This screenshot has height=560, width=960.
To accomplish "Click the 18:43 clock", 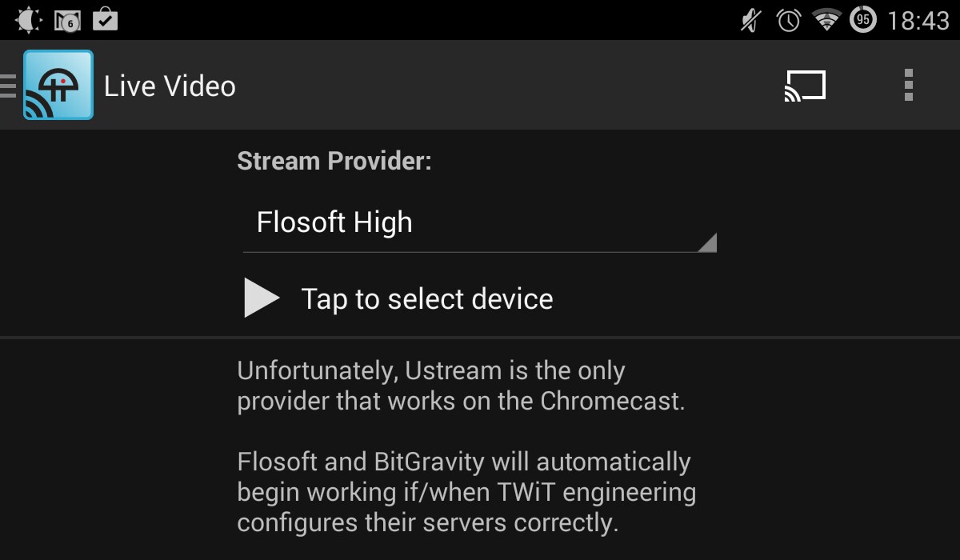I will (x=918, y=20).
